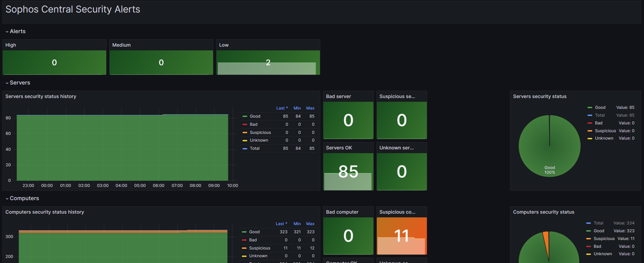The image size is (644, 263).
Task: Toggle Good in Servers security status pie legend
Action: pyautogui.click(x=600, y=107)
